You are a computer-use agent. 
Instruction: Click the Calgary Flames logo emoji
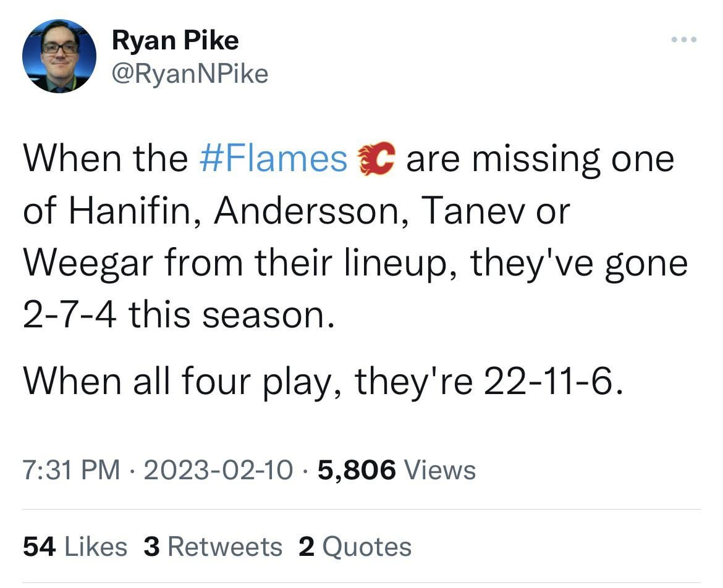click(376, 159)
